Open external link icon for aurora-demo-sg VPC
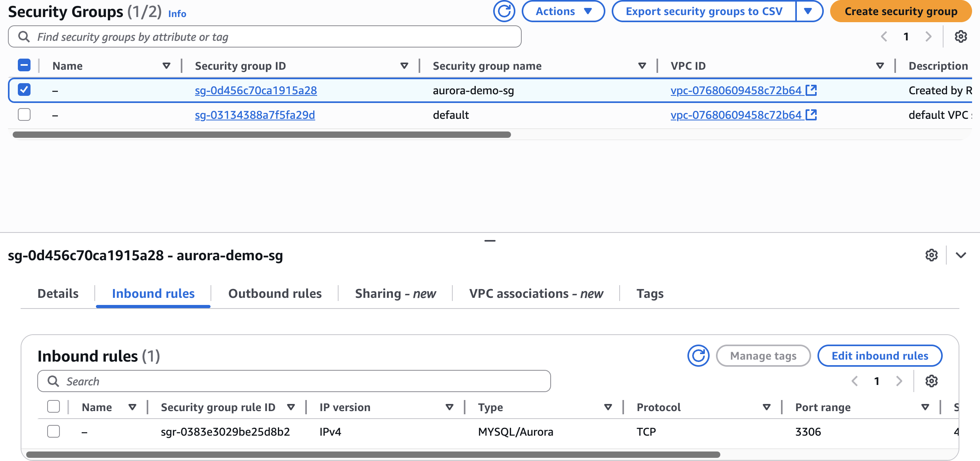Image resolution: width=980 pixels, height=461 pixels. point(812,90)
